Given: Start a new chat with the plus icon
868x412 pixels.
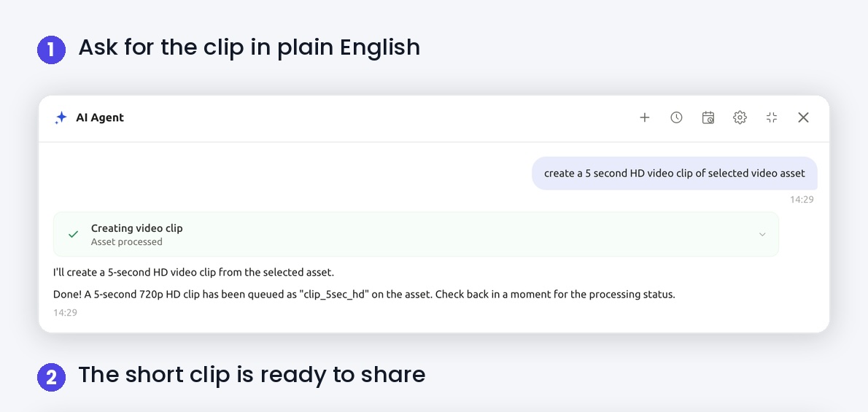Looking at the screenshot, I should pos(644,117).
